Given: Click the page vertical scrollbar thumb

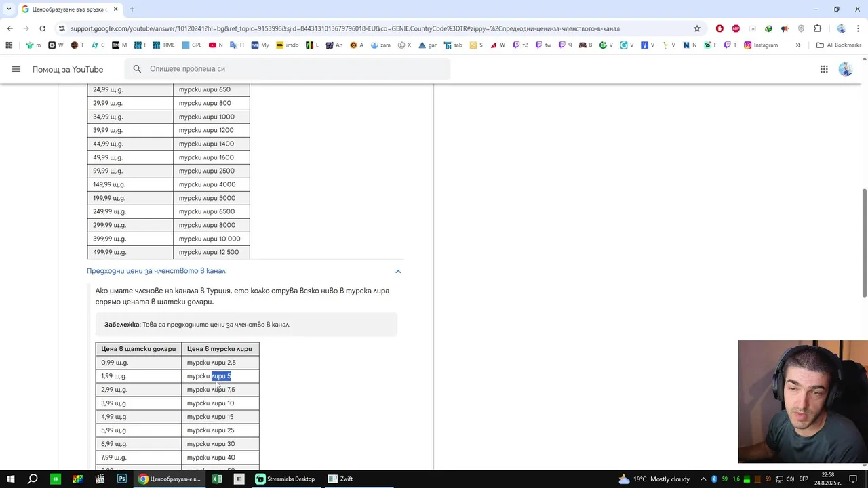Looking at the screenshot, I should 864,242.
